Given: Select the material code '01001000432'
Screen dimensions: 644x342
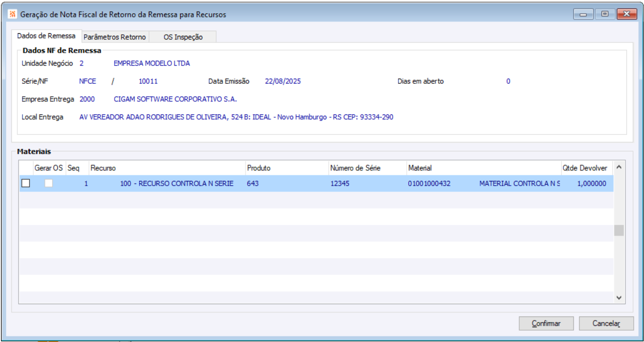Looking at the screenshot, I should [x=429, y=184].
